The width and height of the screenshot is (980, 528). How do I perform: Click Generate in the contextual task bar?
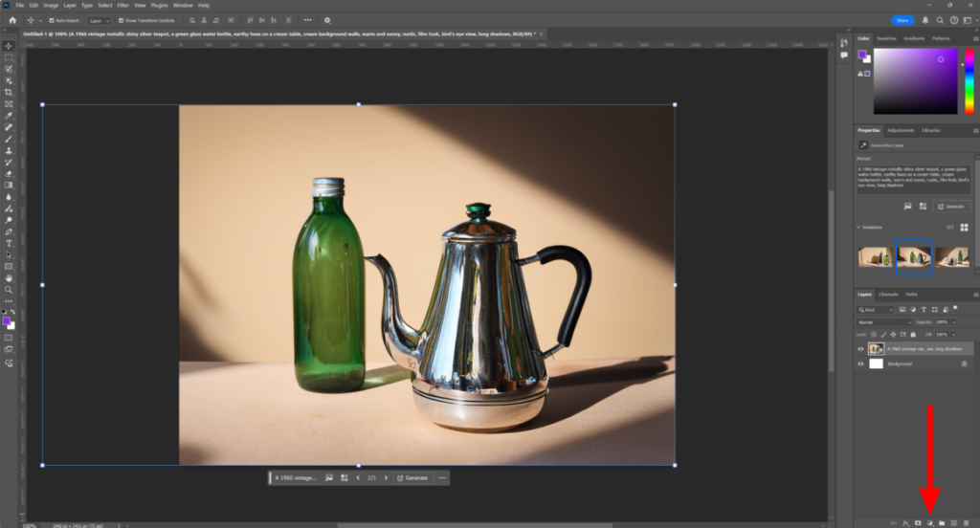coord(412,478)
